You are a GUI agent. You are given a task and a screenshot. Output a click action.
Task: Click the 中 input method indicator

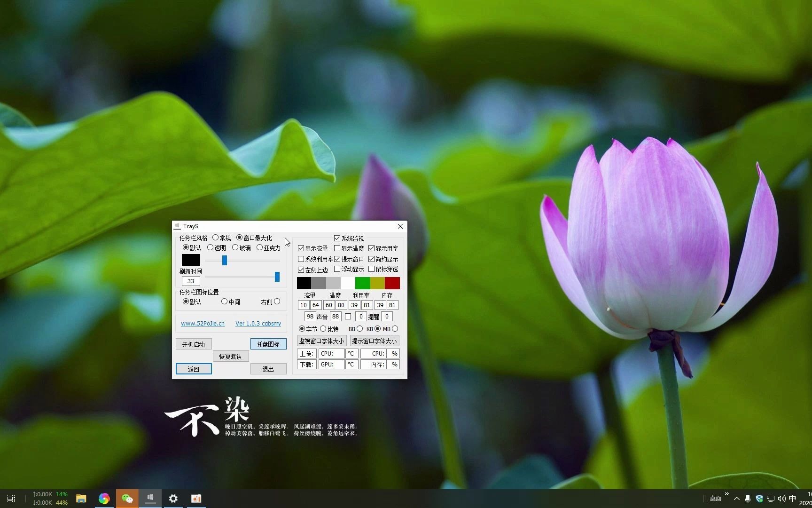tap(793, 498)
